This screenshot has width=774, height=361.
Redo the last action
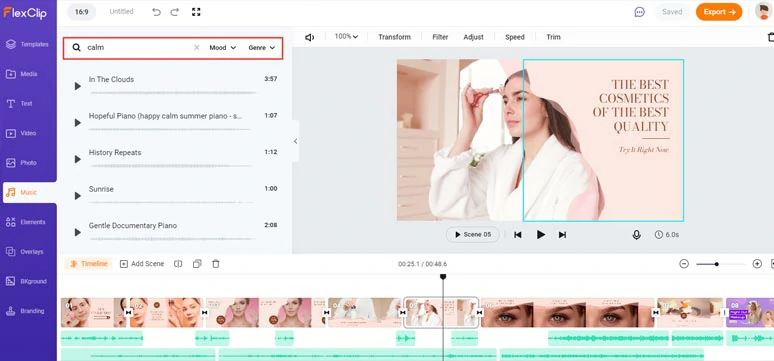tap(175, 12)
